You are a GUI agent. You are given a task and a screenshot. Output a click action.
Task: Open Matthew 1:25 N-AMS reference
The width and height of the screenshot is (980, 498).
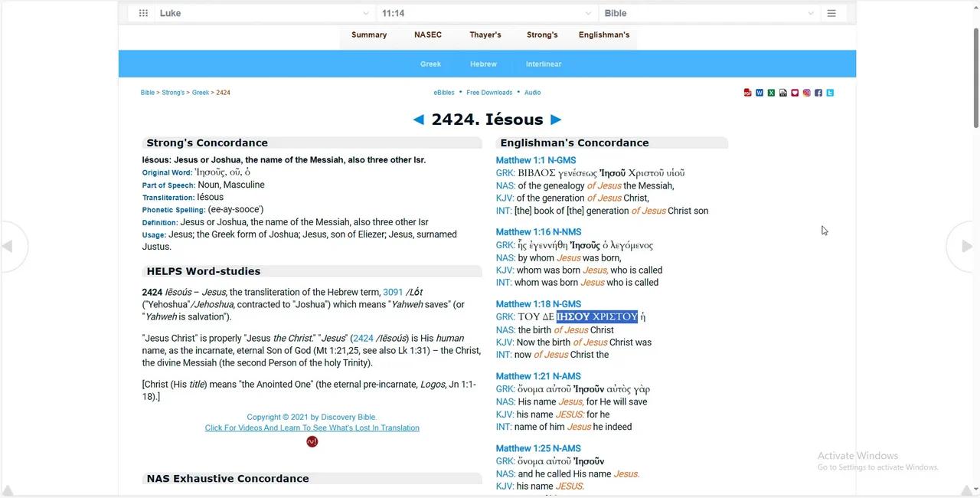[x=538, y=448]
